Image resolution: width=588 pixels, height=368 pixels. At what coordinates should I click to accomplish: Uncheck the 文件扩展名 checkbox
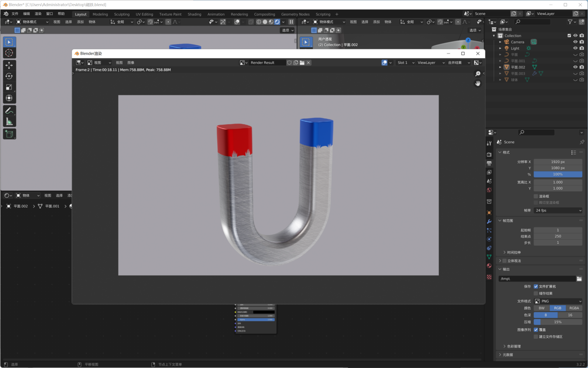(x=536, y=286)
